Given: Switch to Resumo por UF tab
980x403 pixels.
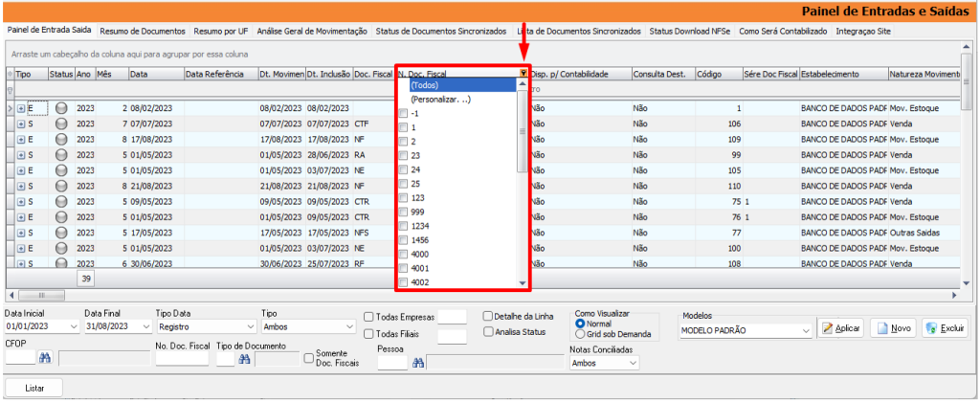Looking at the screenshot, I should (x=222, y=31).
